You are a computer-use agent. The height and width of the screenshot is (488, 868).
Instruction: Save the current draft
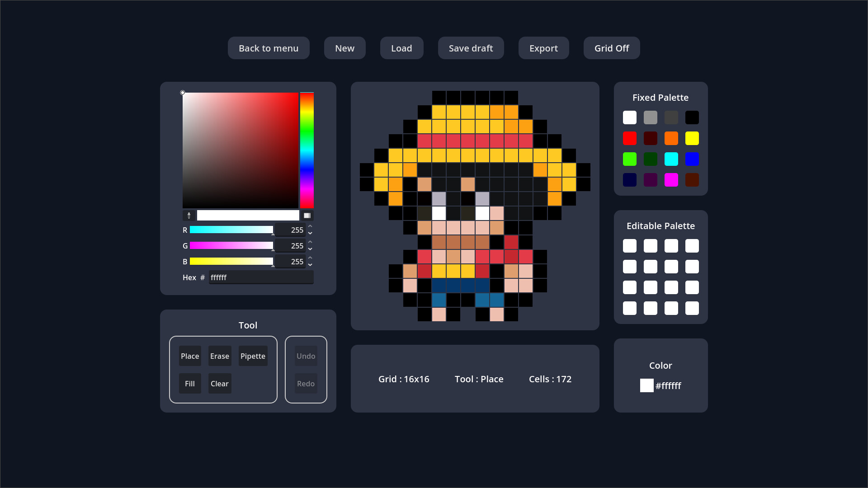[471, 48]
